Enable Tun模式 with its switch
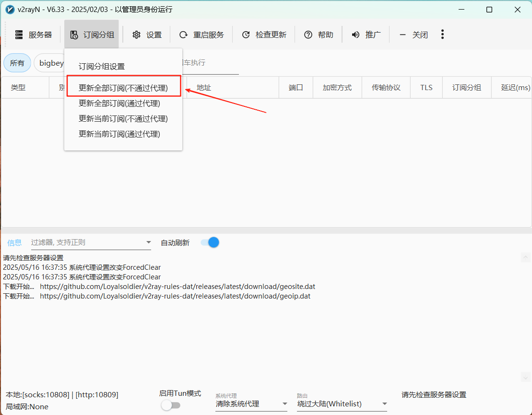The width and height of the screenshot is (532, 415). tap(171, 404)
